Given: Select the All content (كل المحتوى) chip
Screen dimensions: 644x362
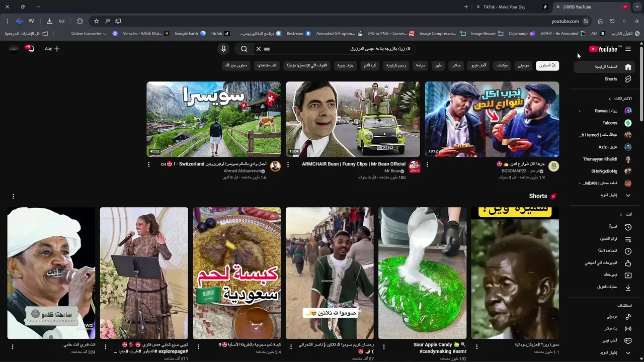Looking at the screenshot, I should click(x=547, y=65).
